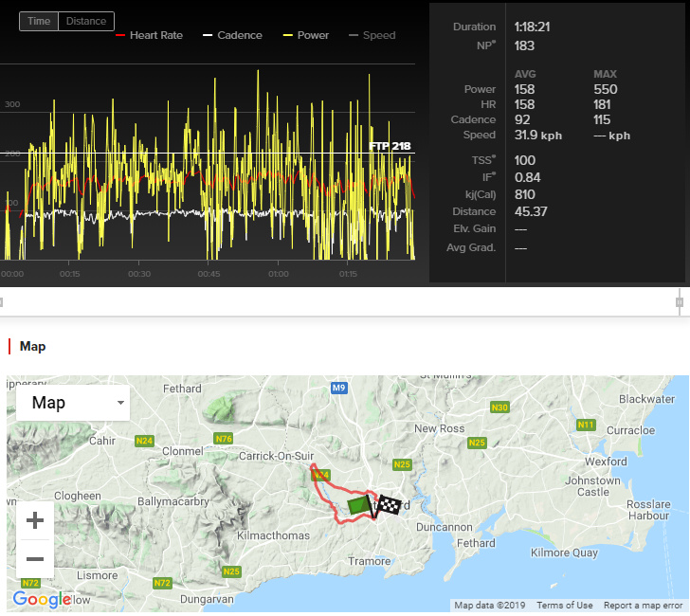Viewport: 690px width, 616px height.
Task: Click the average speed 31.9 kph
Action: pyautogui.click(x=538, y=136)
